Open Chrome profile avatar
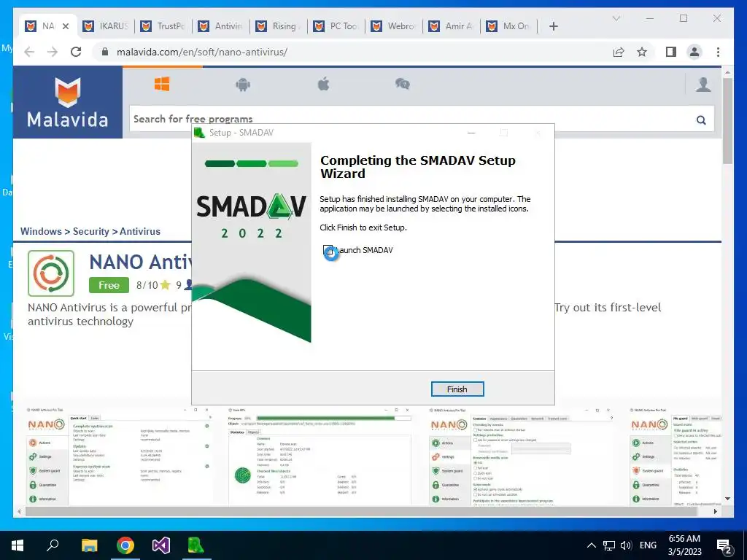747x560 pixels. point(694,52)
